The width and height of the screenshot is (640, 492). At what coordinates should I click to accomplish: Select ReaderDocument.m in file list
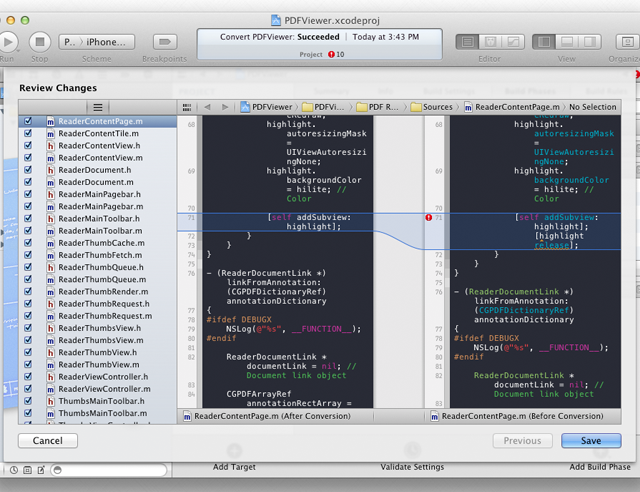[96, 182]
